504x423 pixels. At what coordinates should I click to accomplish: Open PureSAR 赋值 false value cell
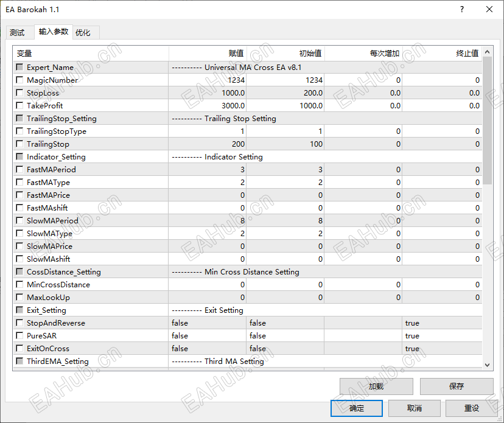click(208, 335)
